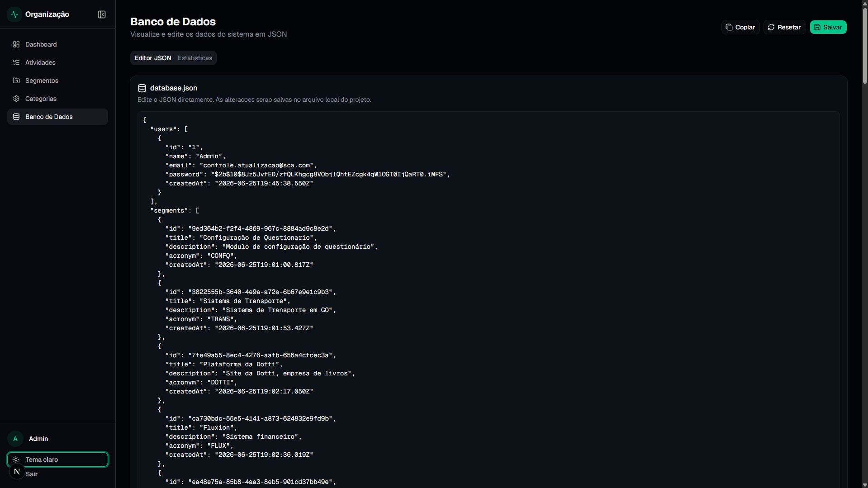Click the password hash line
868x488 pixels.
[308, 175]
